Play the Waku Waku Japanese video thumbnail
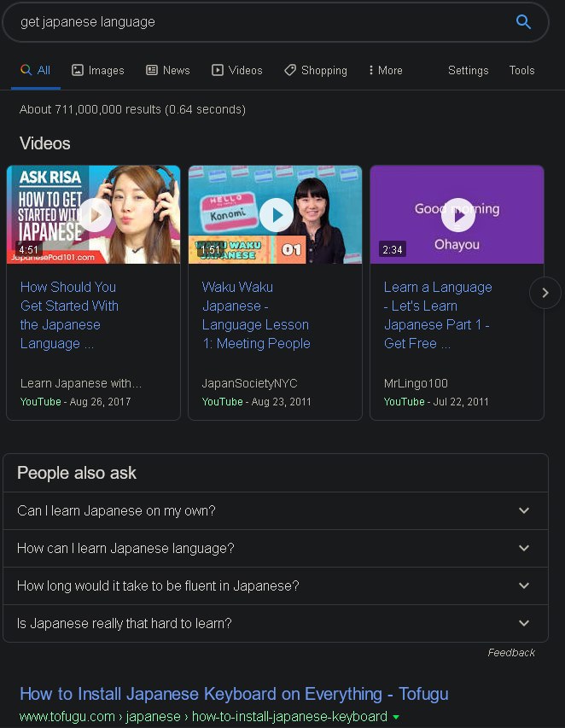The width and height of the screenshot is (565, 728). click(276, 214)
